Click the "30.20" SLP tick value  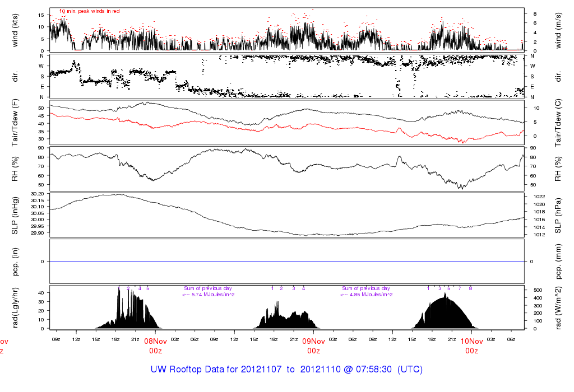(38, 194)
